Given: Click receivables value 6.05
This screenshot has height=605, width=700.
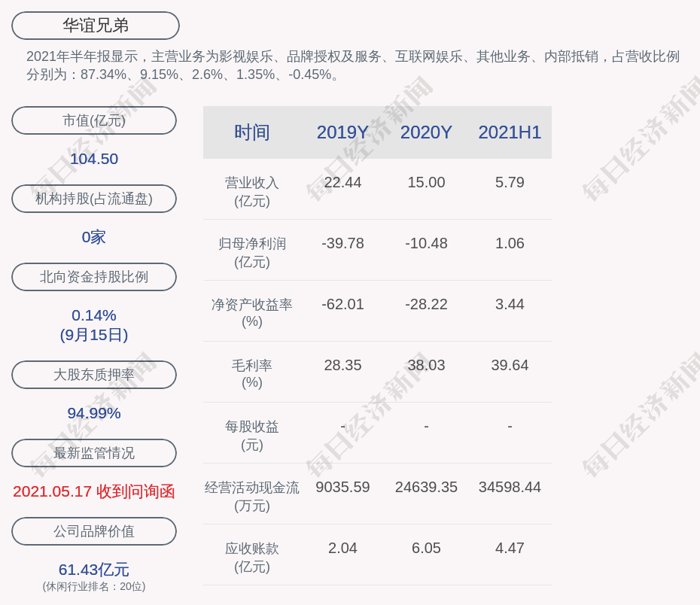Looking at the screenshot, I should tap(426, 548).
